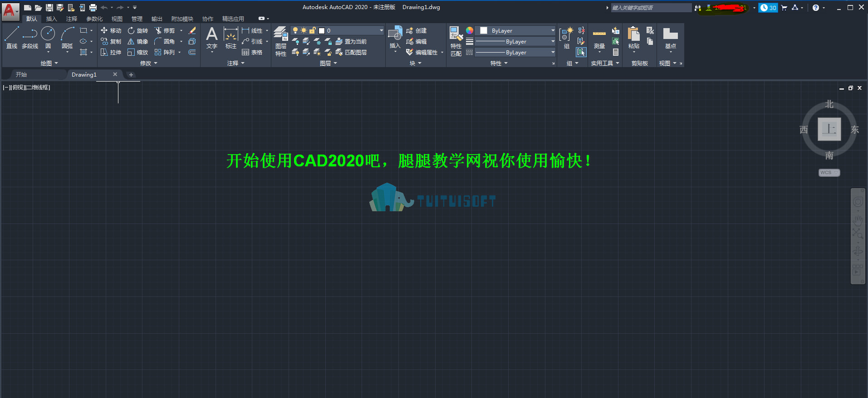The image size is (868, 398).
Task: Click the Save icon in quick access toolbar
Action: pos(49,7)
